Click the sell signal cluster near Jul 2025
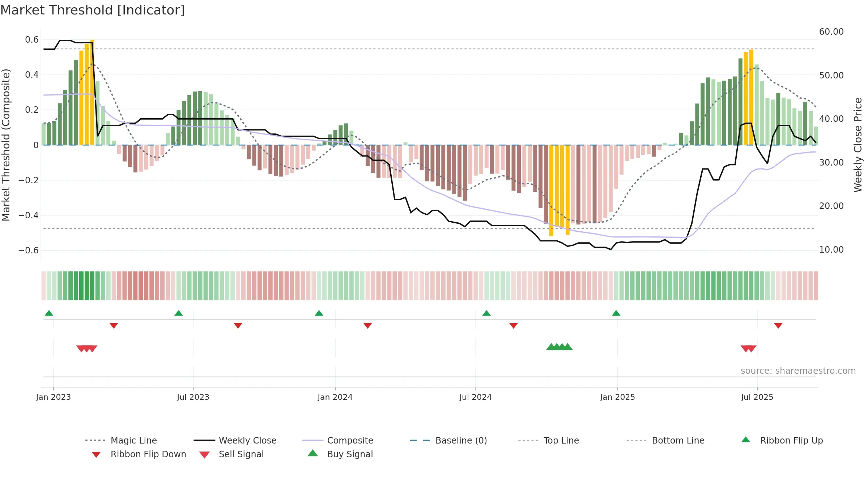The height and width of the screenshot is (488, 868). click(749, 349)
